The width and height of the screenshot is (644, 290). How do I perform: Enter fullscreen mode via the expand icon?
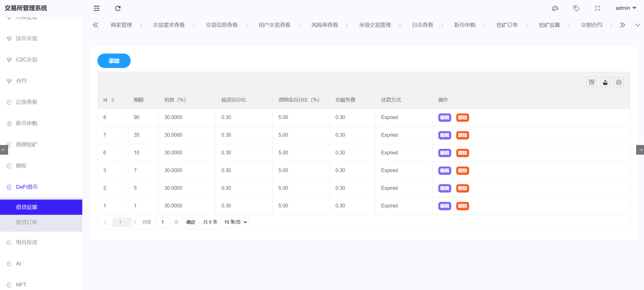pos(598,8)
